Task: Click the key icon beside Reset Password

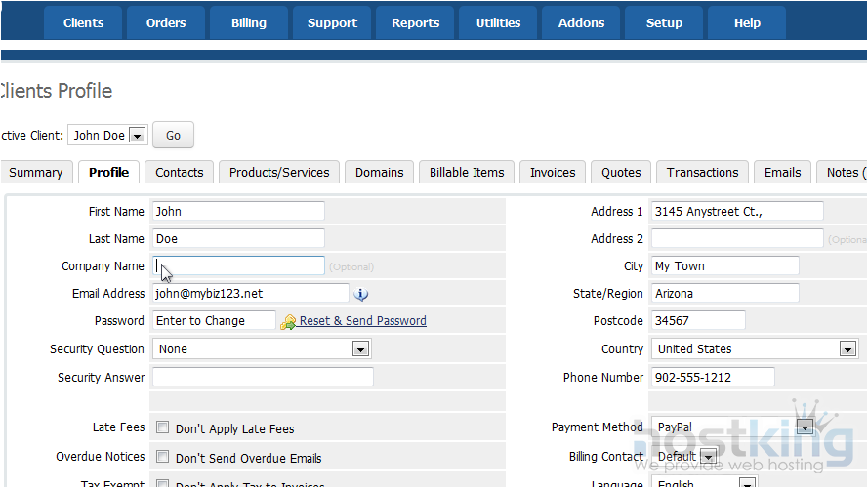Action: pyautogui.click(x=288, y=321)
